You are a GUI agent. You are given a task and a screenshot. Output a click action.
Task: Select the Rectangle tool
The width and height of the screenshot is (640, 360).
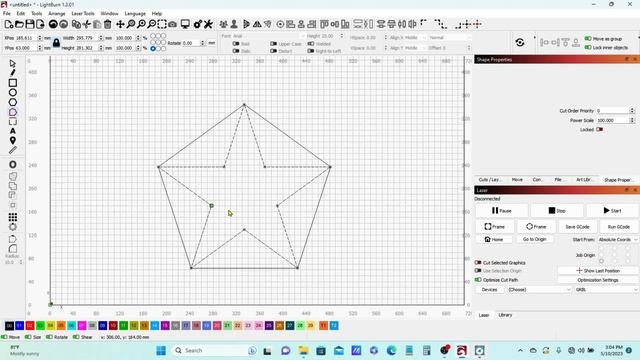tap(13, 83)
